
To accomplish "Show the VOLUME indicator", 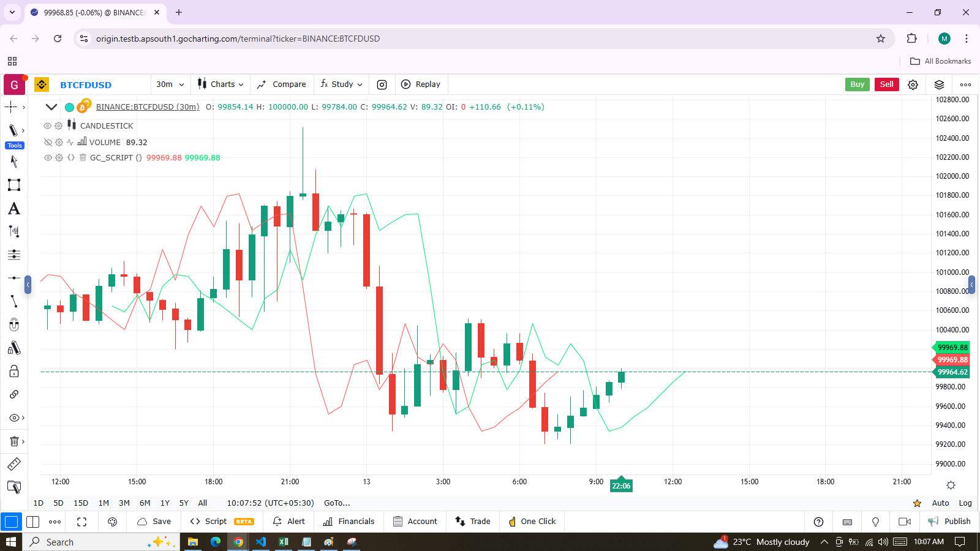I will (48, 142).
